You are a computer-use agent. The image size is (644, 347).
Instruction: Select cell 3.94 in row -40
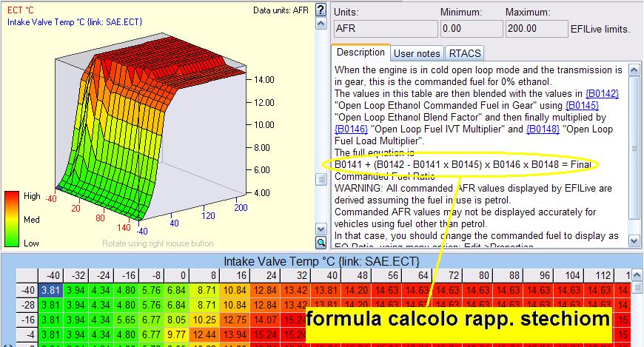(x=76, y=290)
